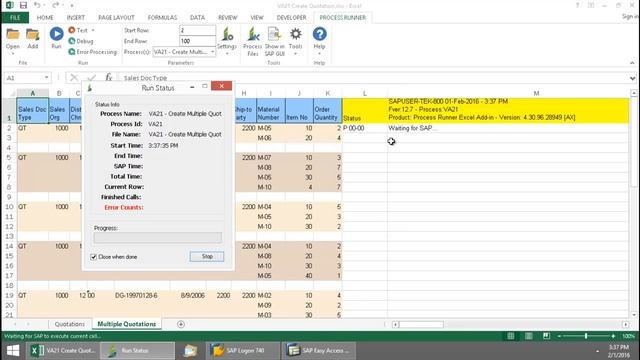The image size is (640, 360).
Task: Click the 100% zoom level
Action: click(628, 336)
